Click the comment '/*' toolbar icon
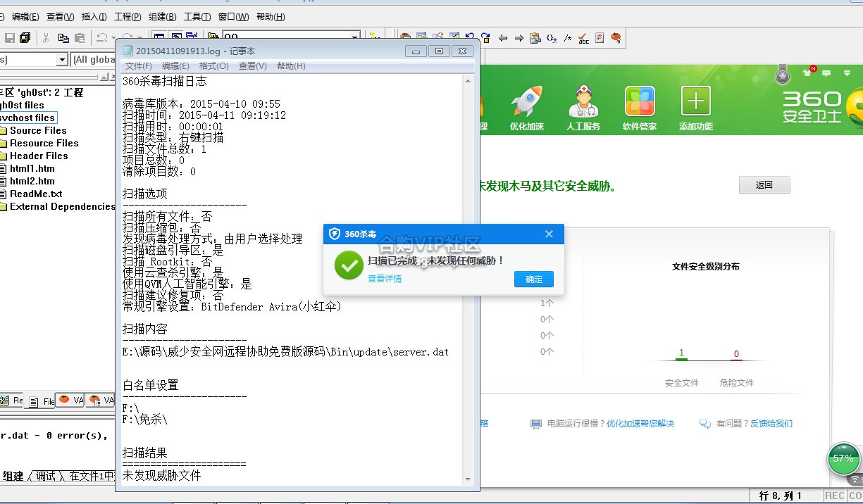 pyautogui.click(x=568, y=38)
